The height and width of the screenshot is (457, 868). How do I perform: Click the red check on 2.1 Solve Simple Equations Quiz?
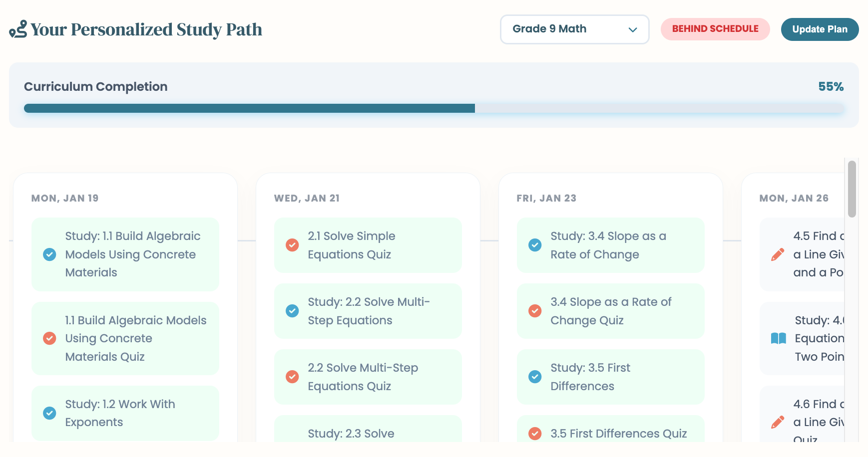pos(292,245)
